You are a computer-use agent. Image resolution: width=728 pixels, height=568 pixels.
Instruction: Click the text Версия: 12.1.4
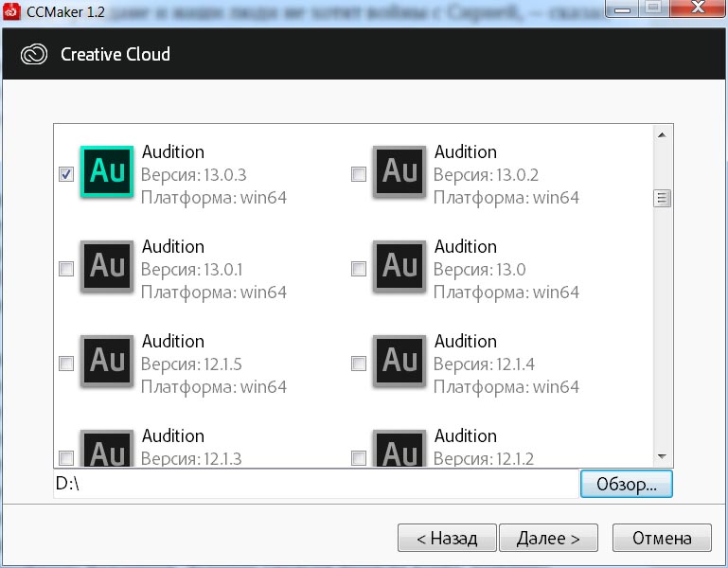coord(485,364)
